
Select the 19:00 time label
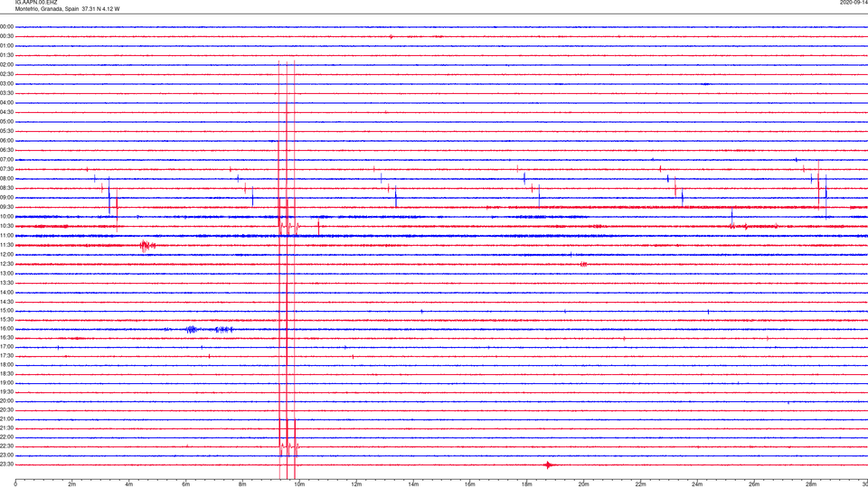point(6,383)
